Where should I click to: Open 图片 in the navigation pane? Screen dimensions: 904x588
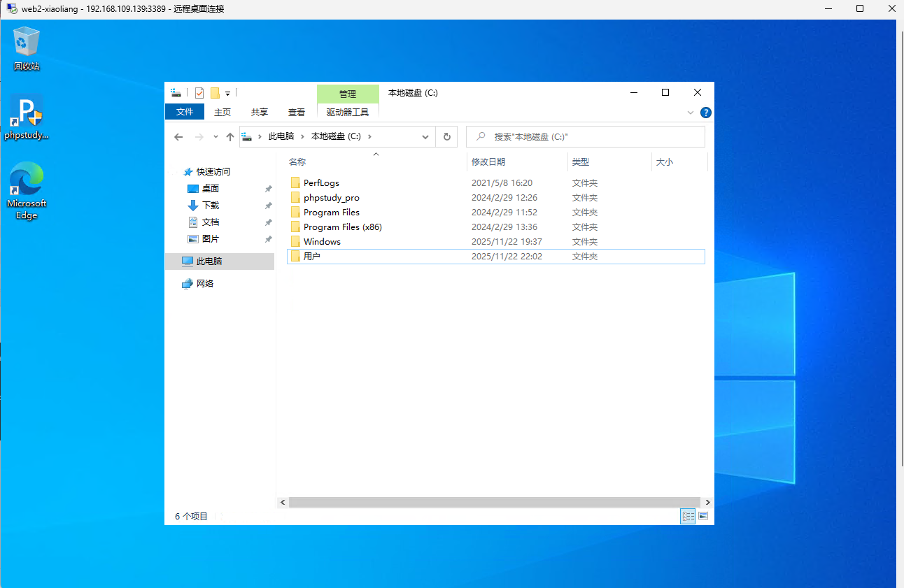point(211,239)
